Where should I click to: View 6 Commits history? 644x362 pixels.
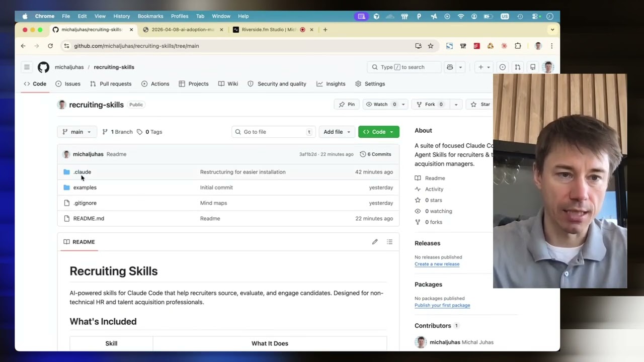(x=375, y=154)
